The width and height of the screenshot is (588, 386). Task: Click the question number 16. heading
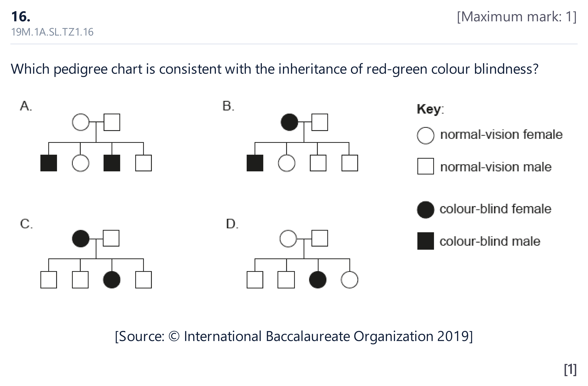(x=21, y=17)
